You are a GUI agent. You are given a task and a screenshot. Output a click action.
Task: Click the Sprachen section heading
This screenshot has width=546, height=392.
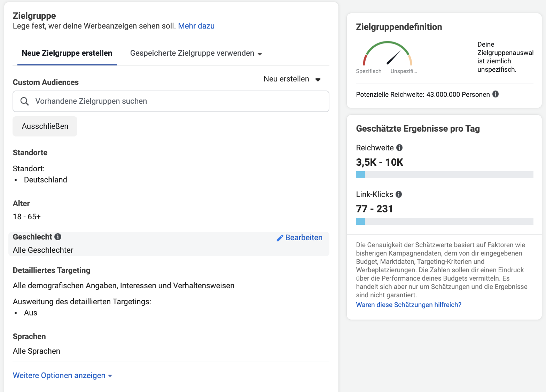click(29, 337)
